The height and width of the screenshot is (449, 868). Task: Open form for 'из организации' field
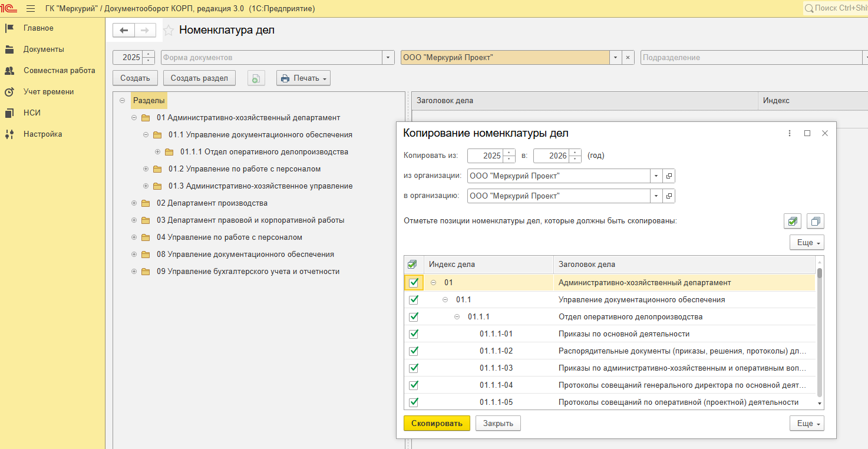pyautogui.click(x=669, y=176)
